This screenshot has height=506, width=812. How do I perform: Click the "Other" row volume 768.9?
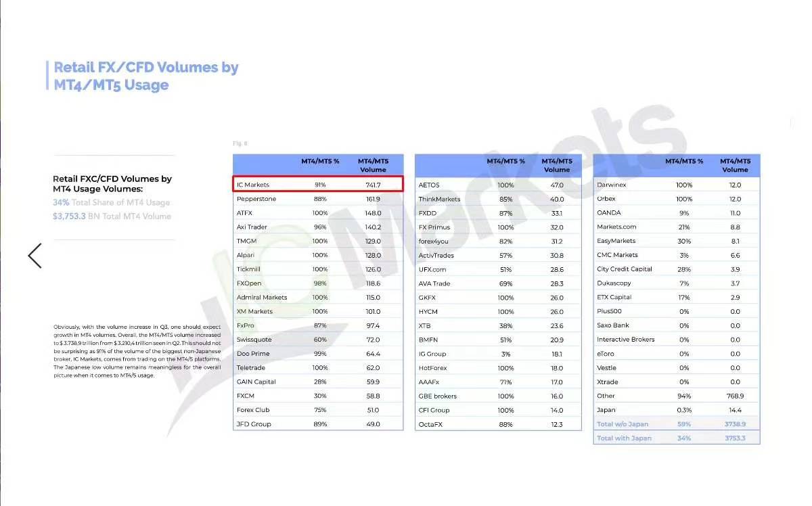pos(736,396)
